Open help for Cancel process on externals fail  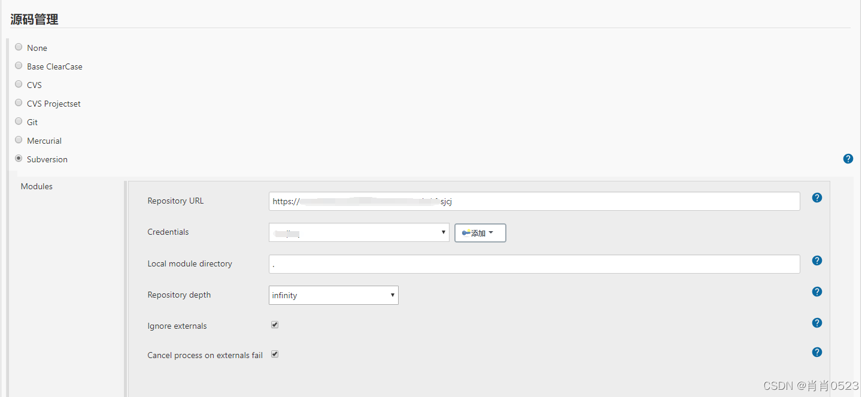(x=817, y=352)
